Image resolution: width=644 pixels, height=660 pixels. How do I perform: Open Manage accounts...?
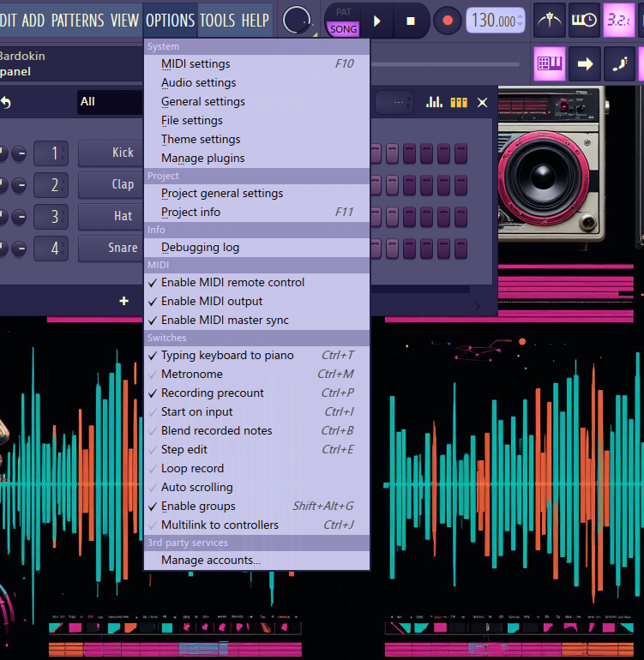[257, 561]
